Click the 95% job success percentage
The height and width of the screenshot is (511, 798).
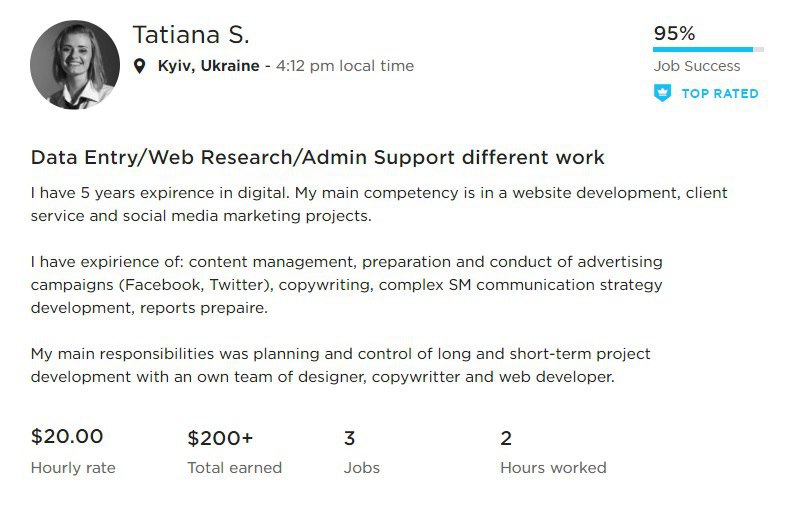click(674, 33)
